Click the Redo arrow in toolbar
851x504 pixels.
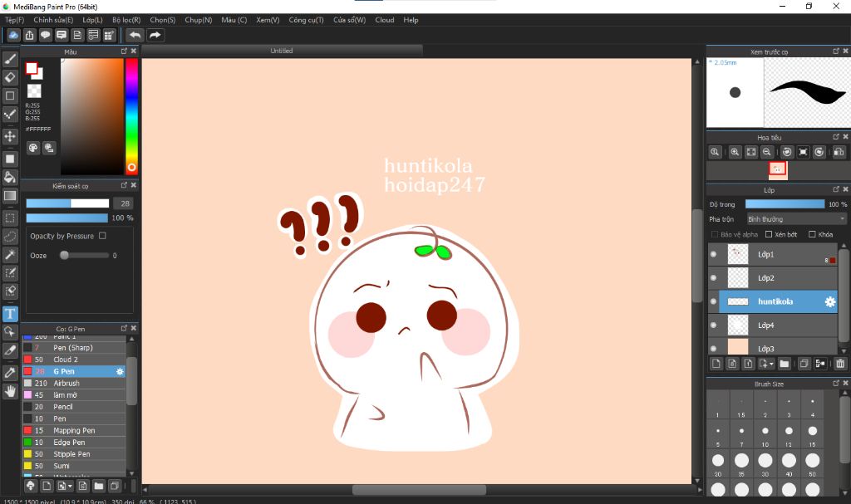[x=155, y=35]
